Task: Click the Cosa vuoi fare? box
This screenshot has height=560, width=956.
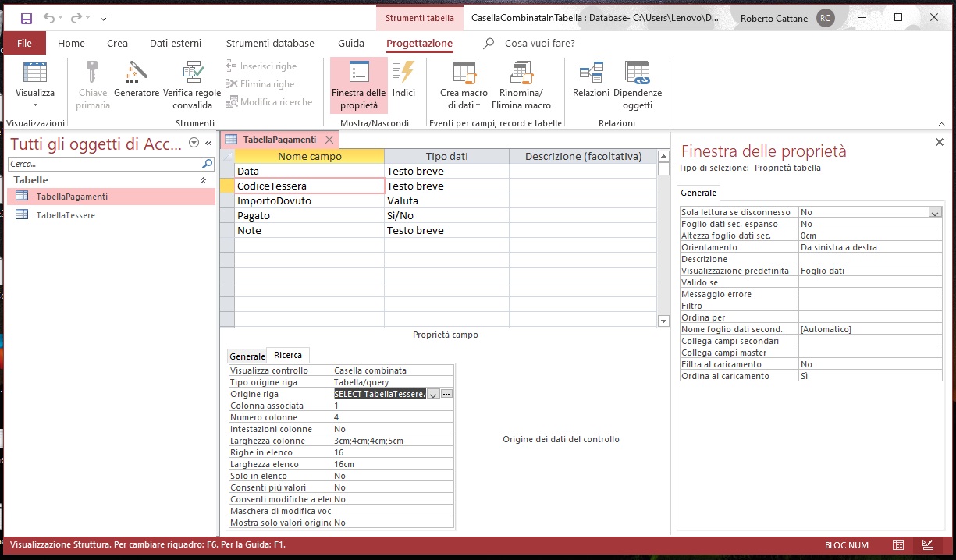Action: pyautogui.click(x=539, y=44)
